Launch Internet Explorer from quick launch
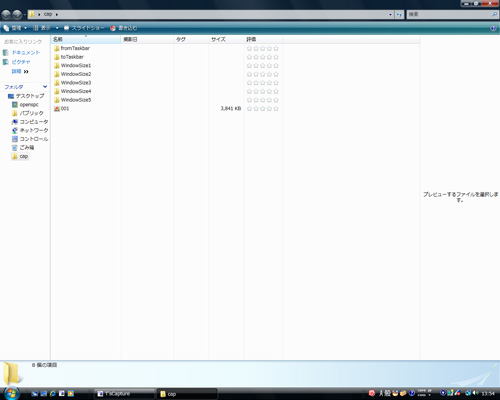This screenshot has height=400, width=500. tap(53, 394)
